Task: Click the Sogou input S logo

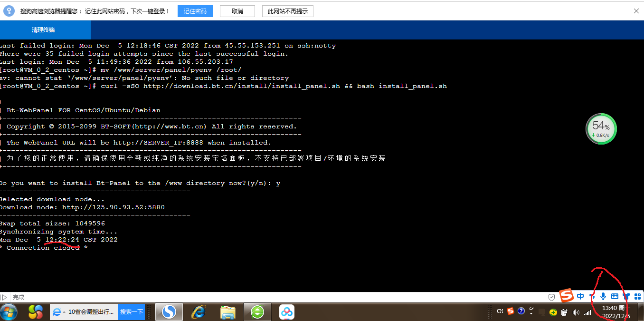Action: (566, 296)
